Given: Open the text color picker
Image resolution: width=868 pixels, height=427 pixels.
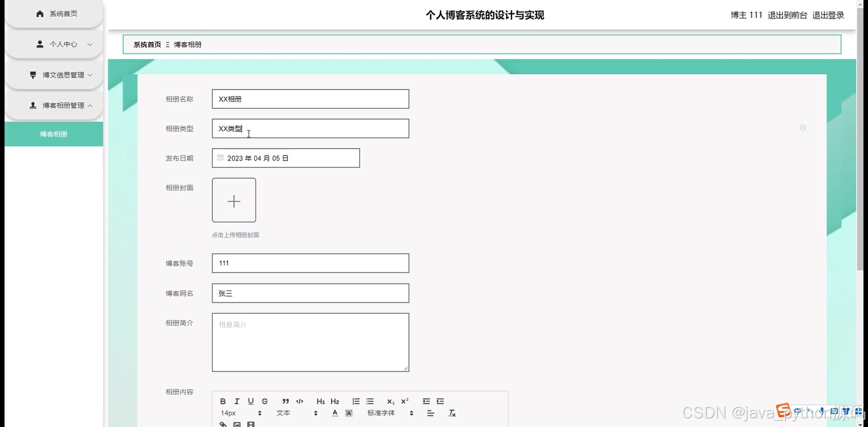Looking at the screenshot, I should pyautogui.click(x=335, y=413).
